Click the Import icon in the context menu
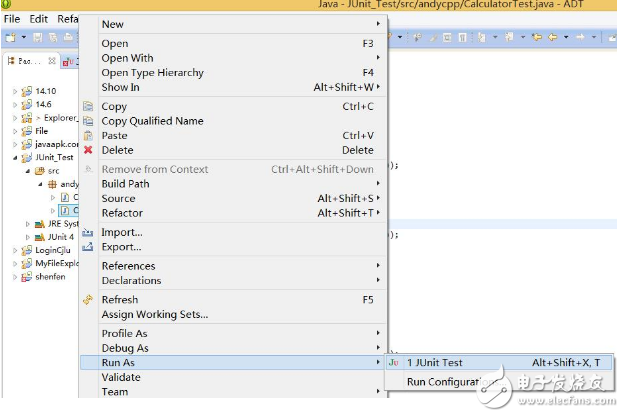624x417 pixels. tap(88, 232)
